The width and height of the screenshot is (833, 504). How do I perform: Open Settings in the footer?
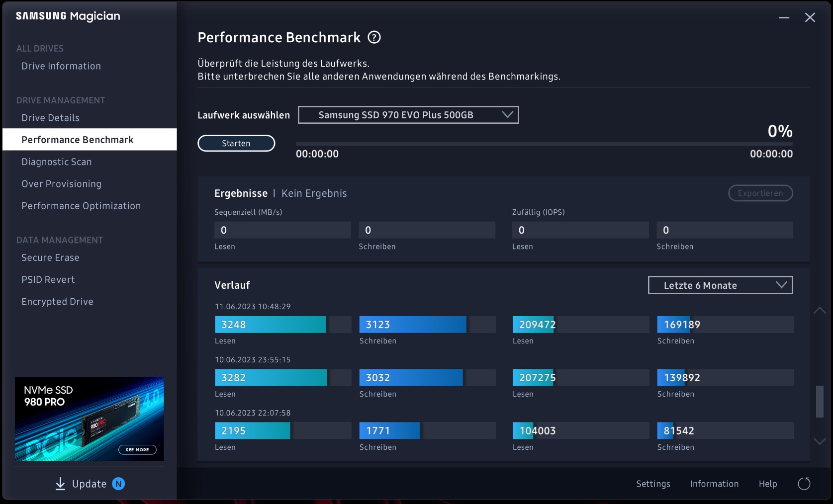[x=653, y=484]
